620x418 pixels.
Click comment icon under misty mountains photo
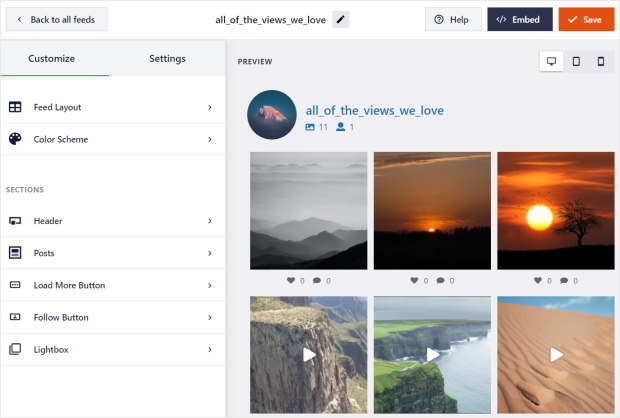[317, 280]
